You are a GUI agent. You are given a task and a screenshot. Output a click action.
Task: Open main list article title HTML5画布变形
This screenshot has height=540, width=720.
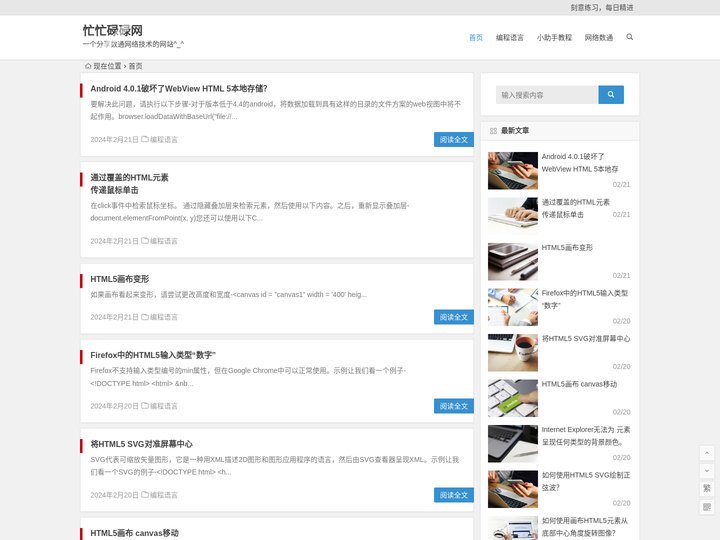(119, 279)
